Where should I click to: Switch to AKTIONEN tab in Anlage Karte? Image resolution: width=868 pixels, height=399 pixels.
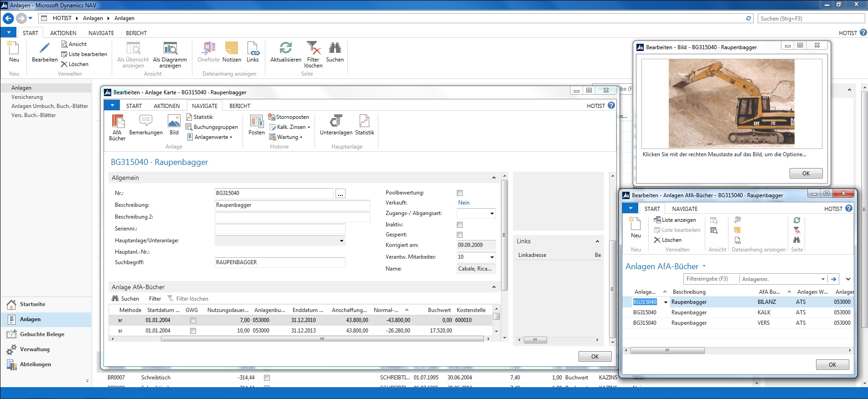(x=167, y=106)
